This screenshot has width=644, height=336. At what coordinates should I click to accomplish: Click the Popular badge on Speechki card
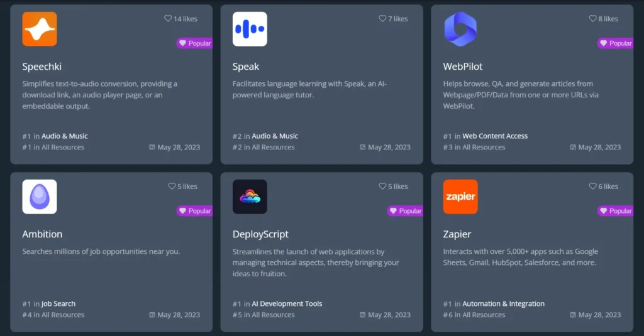tap(195, 43)
